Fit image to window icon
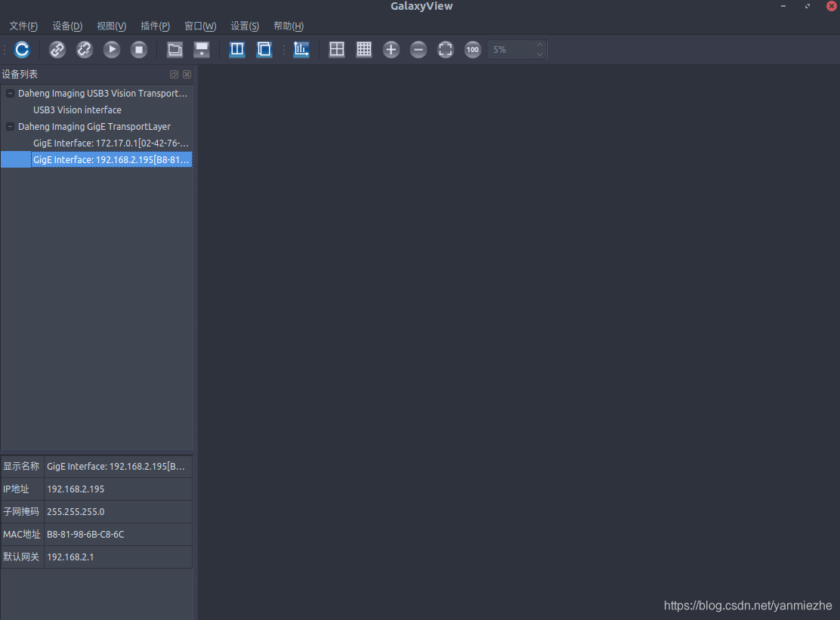840x620 pixels. (x=445, y=49)
